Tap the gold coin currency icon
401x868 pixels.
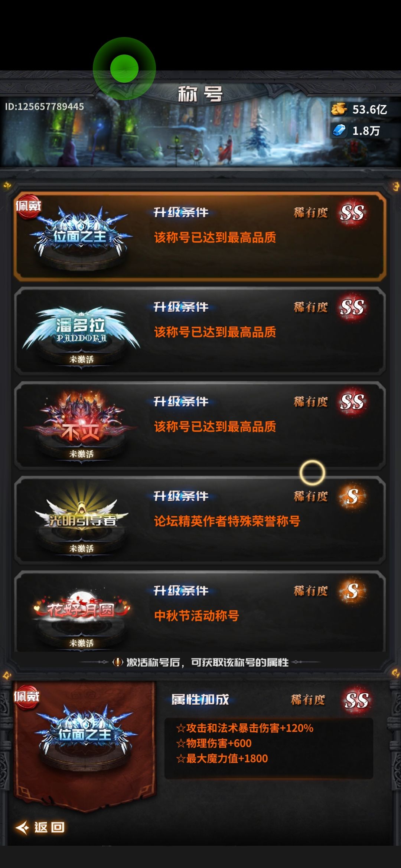339,109
